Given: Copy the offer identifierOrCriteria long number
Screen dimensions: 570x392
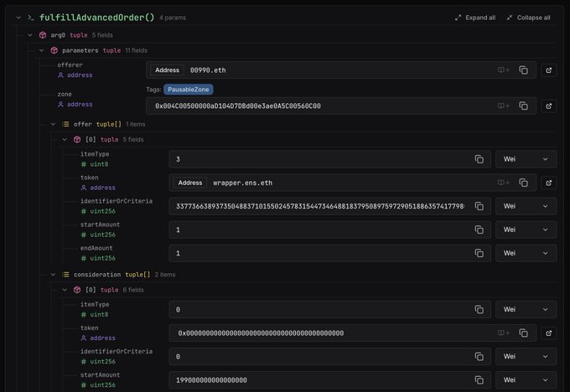Looking at the screenshot, I should 479,206.
